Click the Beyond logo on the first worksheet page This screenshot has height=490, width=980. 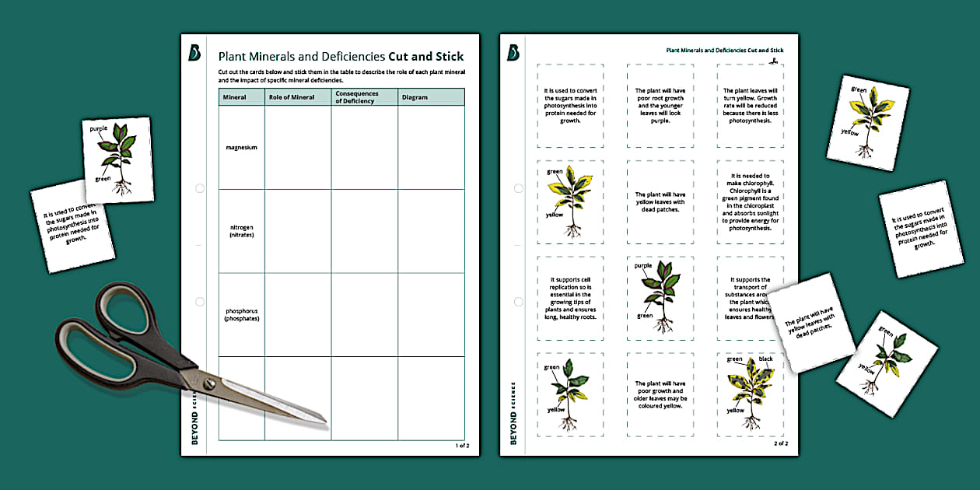click(195, 53)
